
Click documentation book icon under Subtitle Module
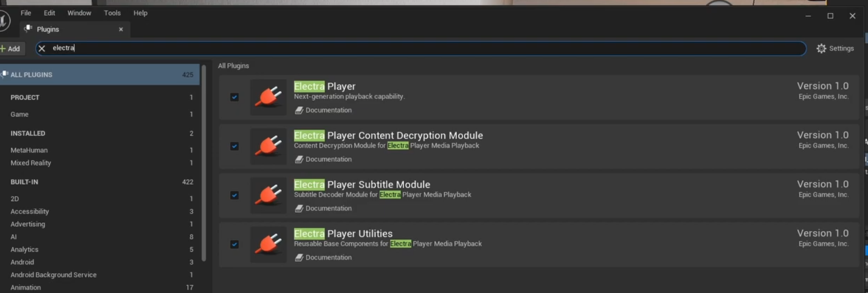pyautogui.click(x=299, y=209)
